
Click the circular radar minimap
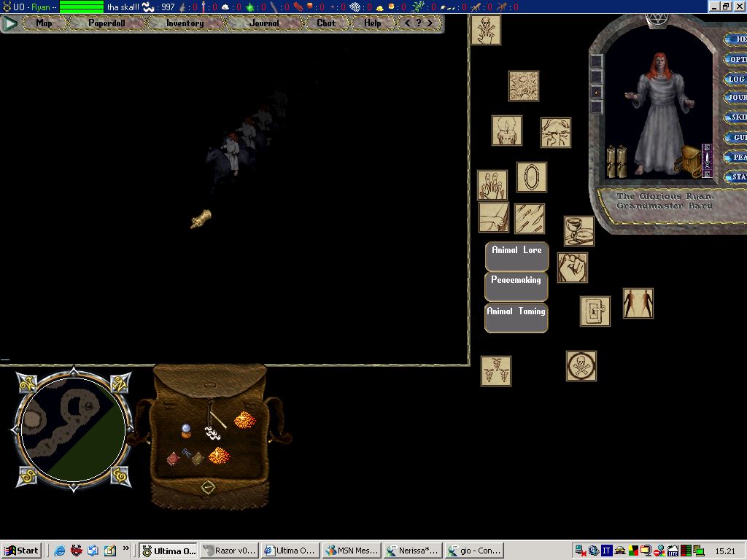[74, 429]
